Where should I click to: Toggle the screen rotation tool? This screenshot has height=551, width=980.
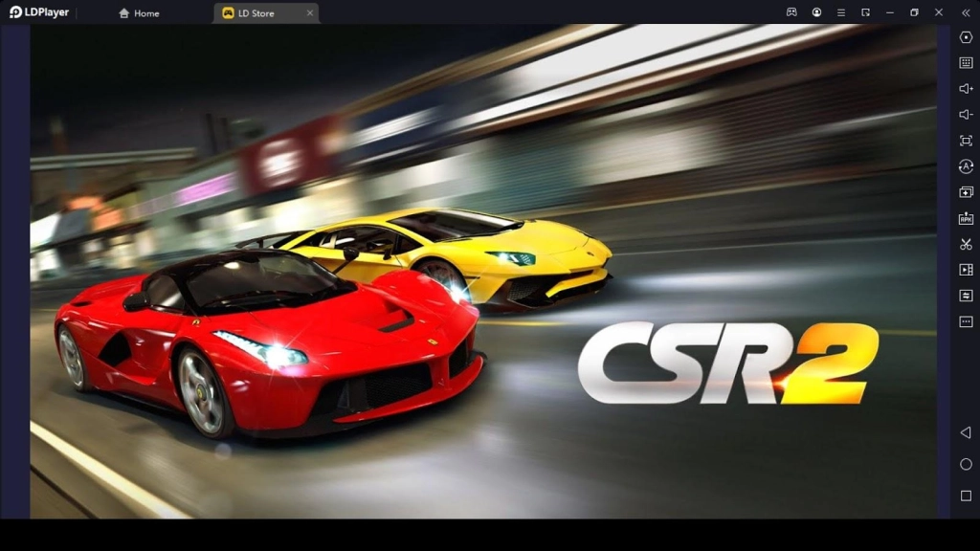pos(964,166)
